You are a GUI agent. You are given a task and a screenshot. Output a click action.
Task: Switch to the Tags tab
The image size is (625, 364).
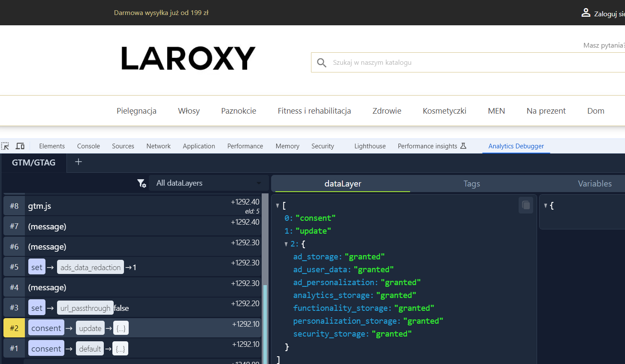point(471,184)
